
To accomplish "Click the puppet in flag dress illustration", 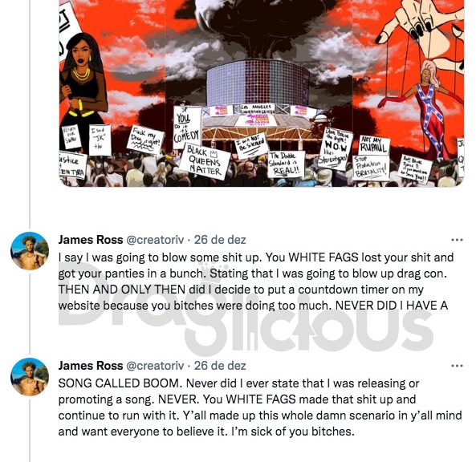I will point(428,109).
